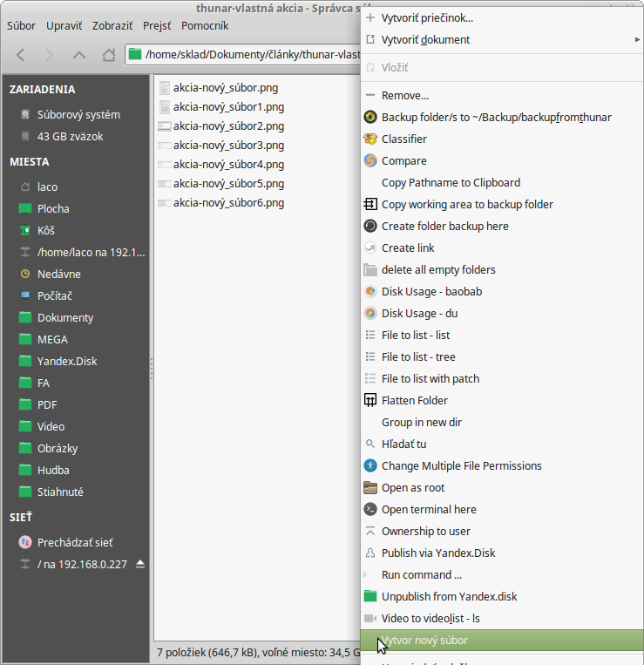Open the Upraviť menu
Screen dimensions: 644x665
(x=64, y=26)
